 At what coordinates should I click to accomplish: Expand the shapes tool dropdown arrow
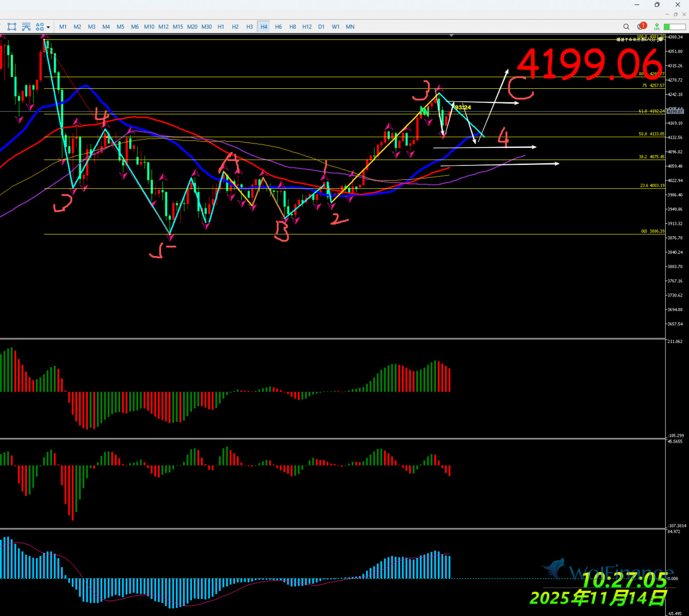coord(48,27)
